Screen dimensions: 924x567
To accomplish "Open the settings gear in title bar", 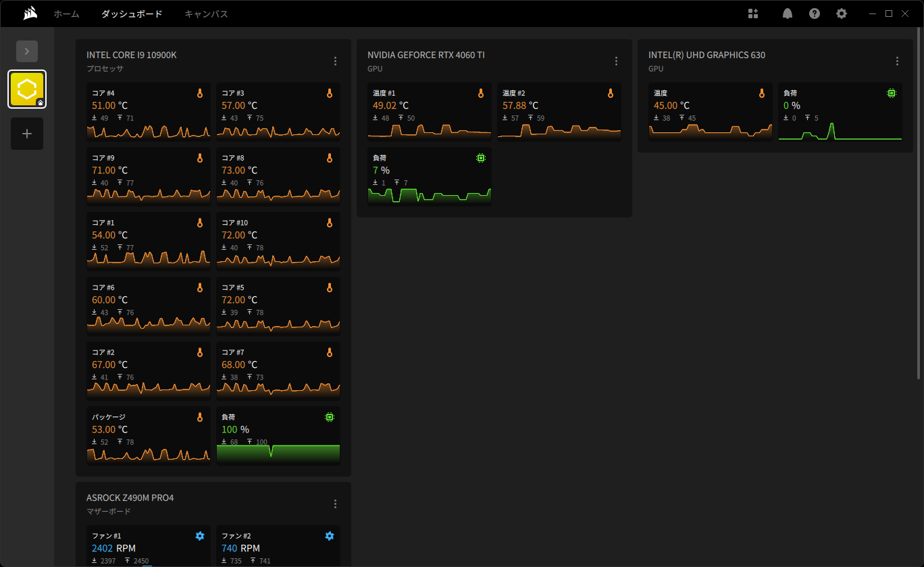I will point(841,13).
